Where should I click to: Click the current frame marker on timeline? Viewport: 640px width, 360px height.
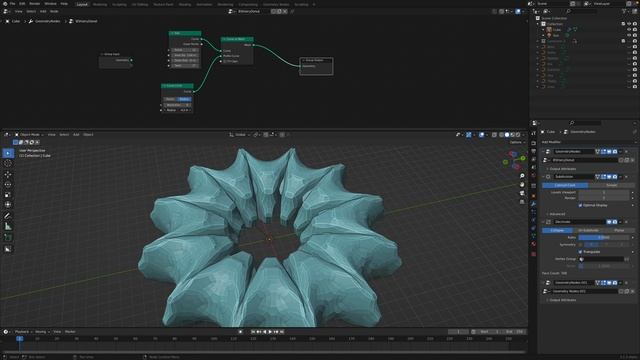(19, 338)
